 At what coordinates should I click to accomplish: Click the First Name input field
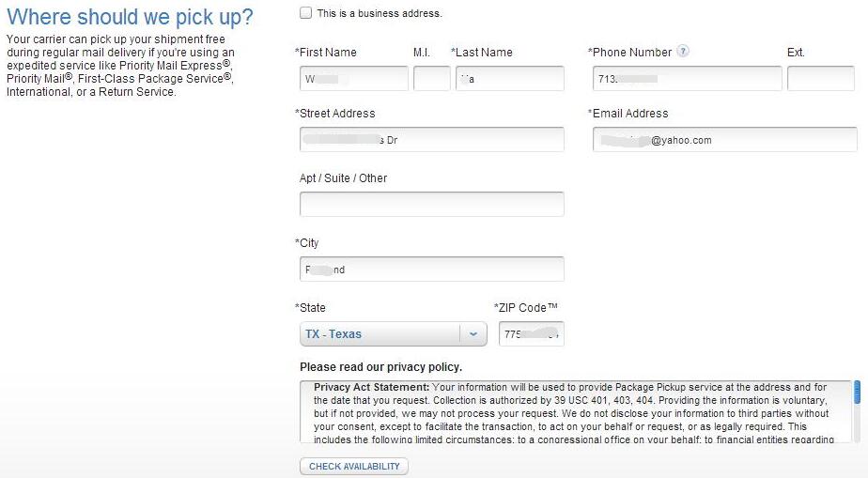point(354,79)
